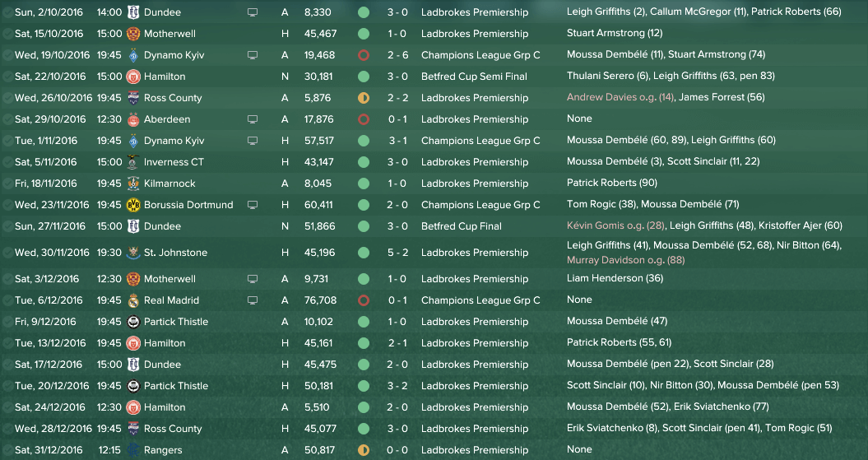
Task: Open the Rangers club badge
Action: click(132, 450)
